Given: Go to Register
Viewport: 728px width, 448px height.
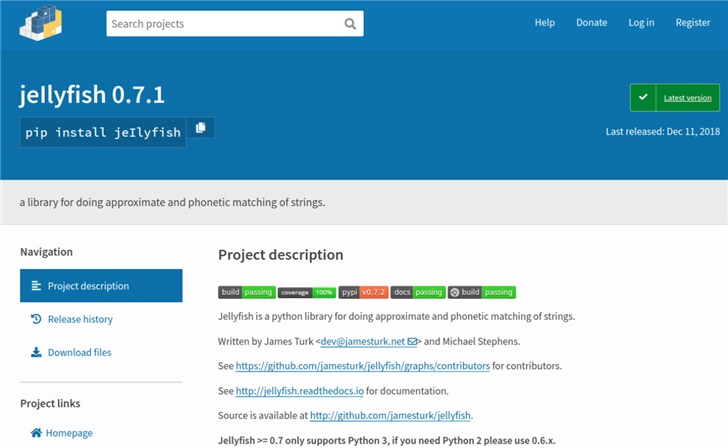Looking at the screenshot, I should coord(693,22).
